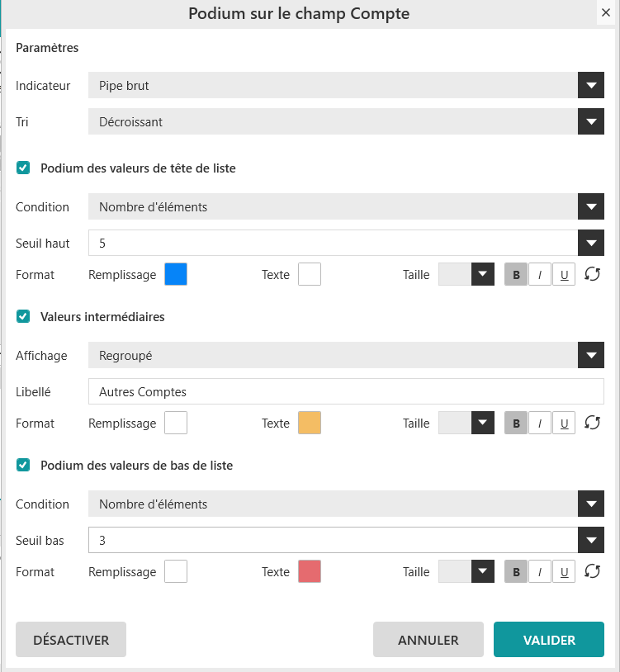Toggle italic for top podium values format
This screenshot has width=620, height=672.
coord(540,275)
